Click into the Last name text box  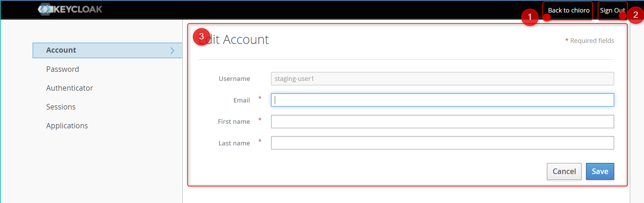(x=442, y=143)
